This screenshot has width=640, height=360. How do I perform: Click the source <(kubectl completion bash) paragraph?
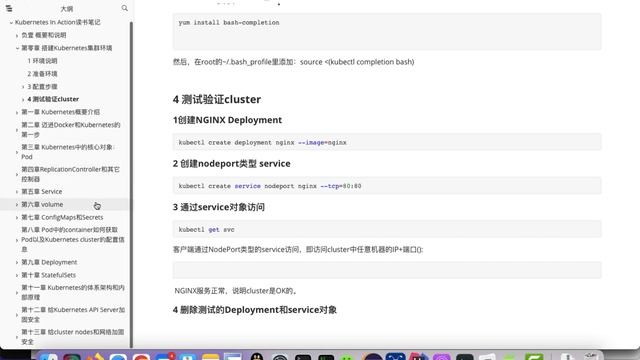(x=293, y=62)
